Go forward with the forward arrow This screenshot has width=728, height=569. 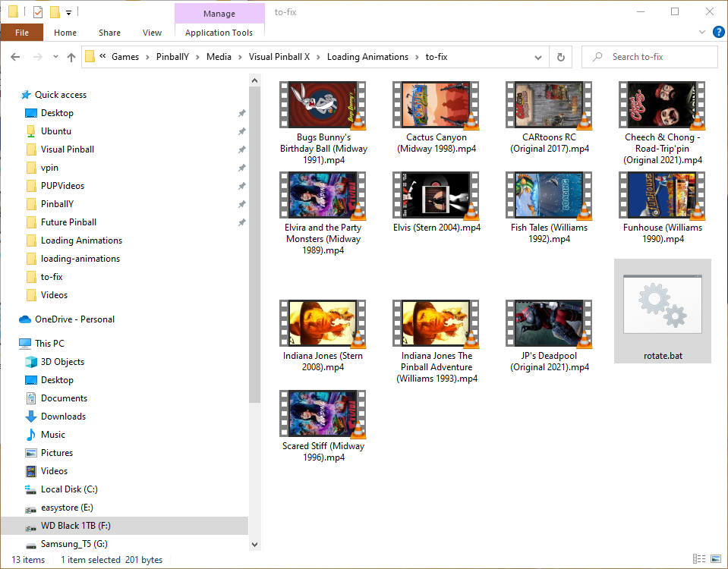38,57
